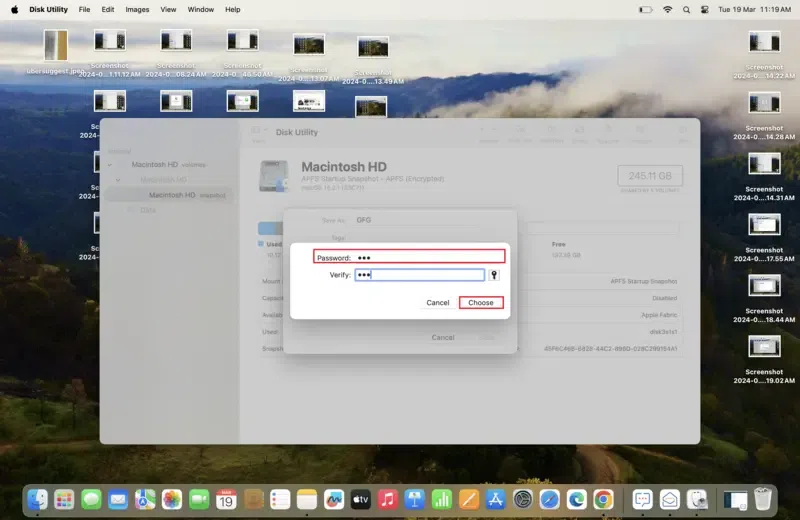Image resolution: width=800 pixels, height=520 pixels.
Task: Open the Images menu
Action: point(137,9)
